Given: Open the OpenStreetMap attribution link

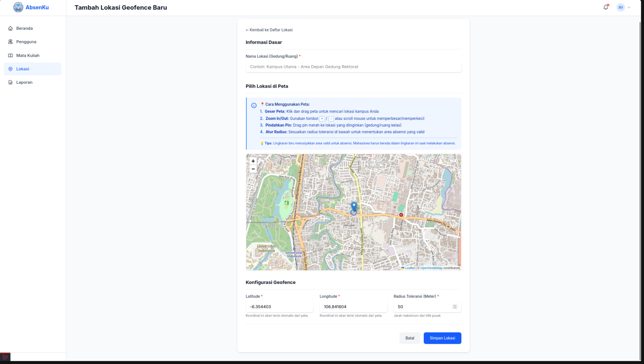Looking at the screenshot, I should pyautogui.click(x=431, y=268).
